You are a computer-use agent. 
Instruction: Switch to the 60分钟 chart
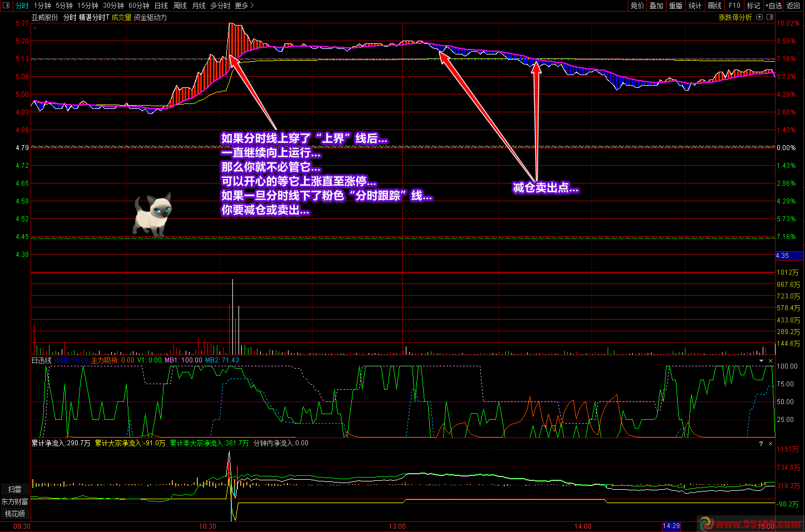click(139, 6)
